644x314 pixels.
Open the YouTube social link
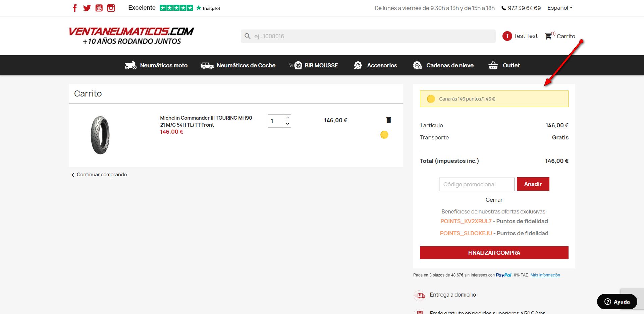click(x=99, y=8)
